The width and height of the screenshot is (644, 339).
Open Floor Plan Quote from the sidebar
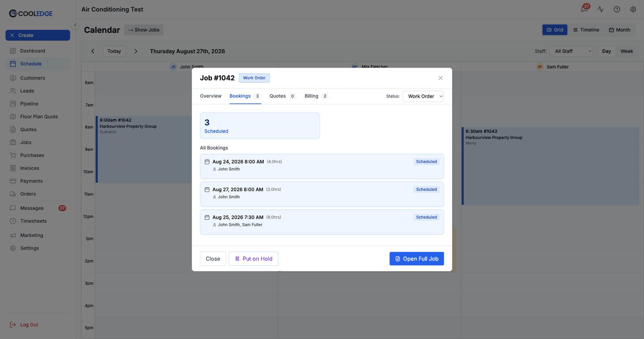click(x=38, y=117)
